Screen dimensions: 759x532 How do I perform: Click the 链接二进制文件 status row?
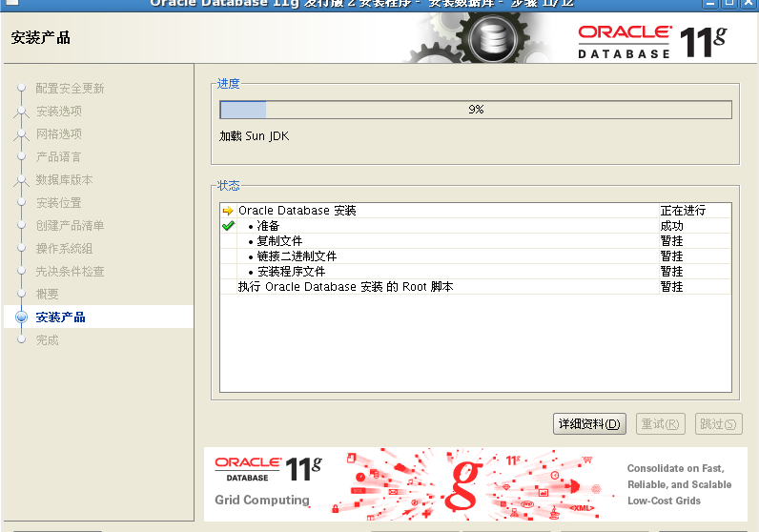[476, 256]
